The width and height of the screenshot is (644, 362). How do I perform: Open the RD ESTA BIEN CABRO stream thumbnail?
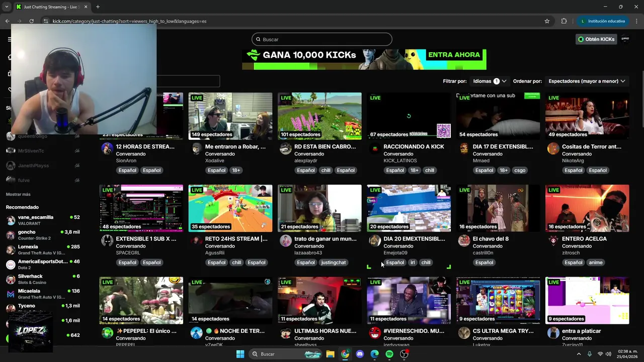[x=319, y=116]
